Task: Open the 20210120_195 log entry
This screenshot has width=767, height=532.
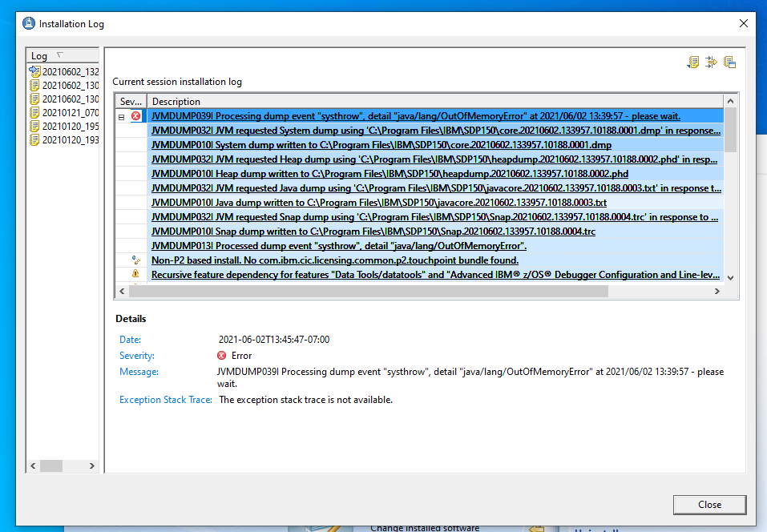Action: (64, 126)
